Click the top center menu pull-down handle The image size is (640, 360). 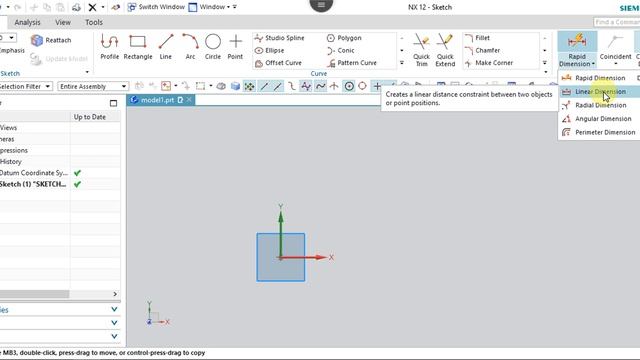[x=321, y=5]
